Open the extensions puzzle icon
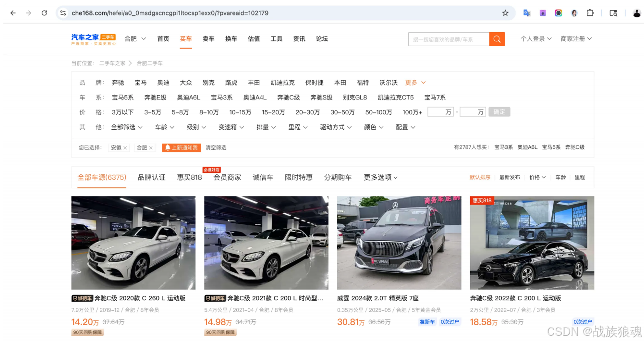Viewport: 644px width, 342px height. pyautogui.click(x=590, y=13)
